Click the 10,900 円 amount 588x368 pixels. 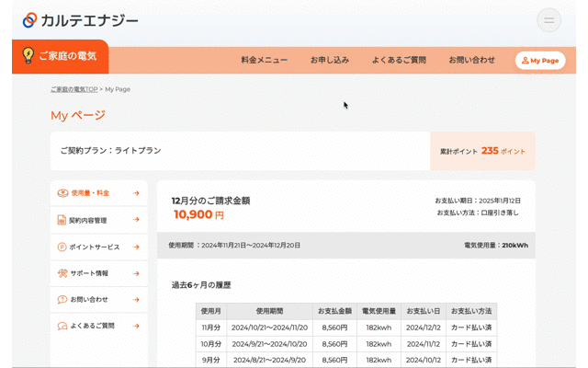(198, 214)
